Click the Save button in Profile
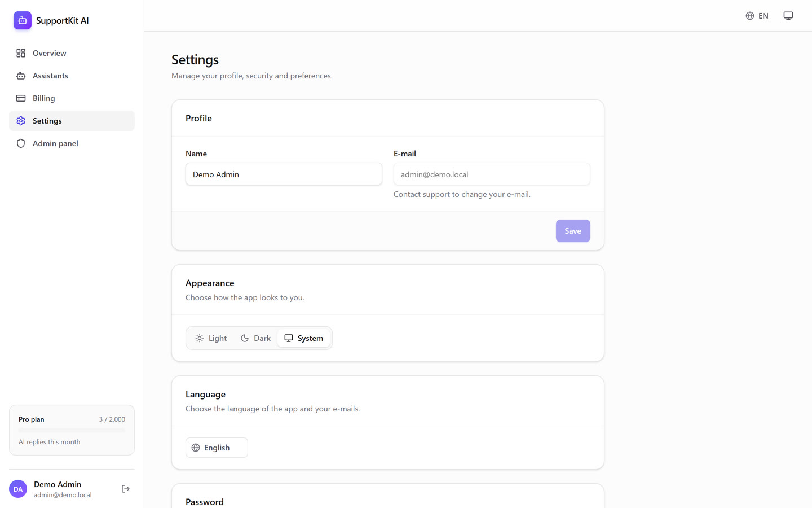The width and height of the screenshot is (812, 508). tap(573, 231)
